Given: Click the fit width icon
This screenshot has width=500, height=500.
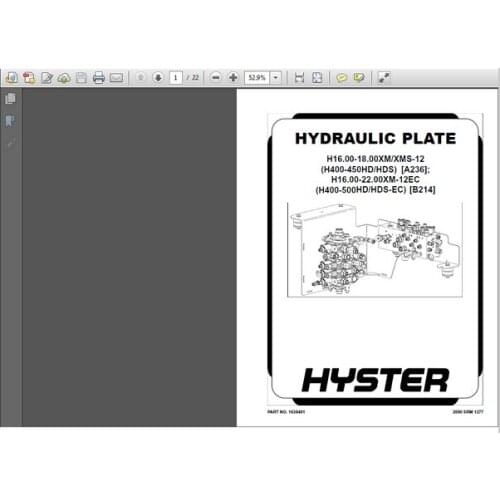Looking at the screenshot, I should tap(299, 78).
